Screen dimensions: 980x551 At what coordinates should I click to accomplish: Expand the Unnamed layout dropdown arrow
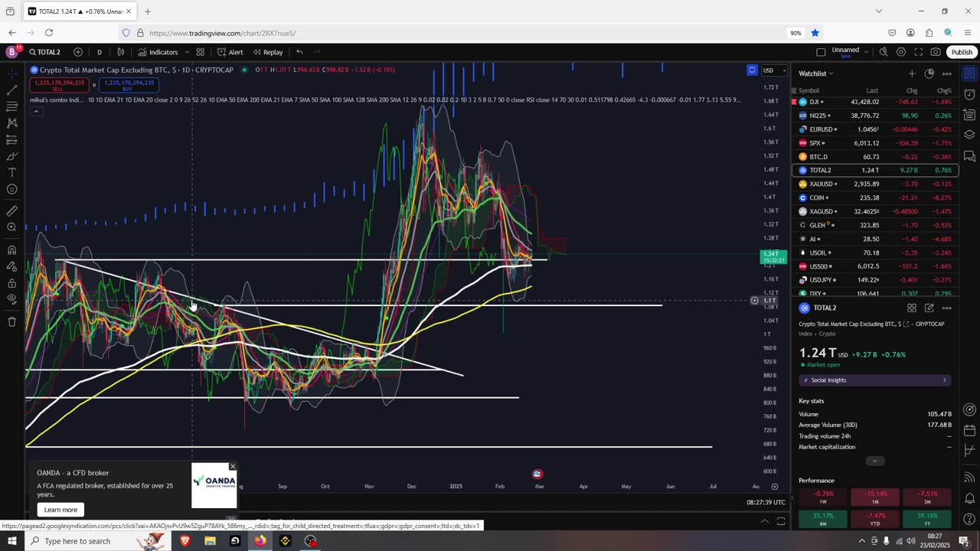pyautogui.click(x=866, y=52)
